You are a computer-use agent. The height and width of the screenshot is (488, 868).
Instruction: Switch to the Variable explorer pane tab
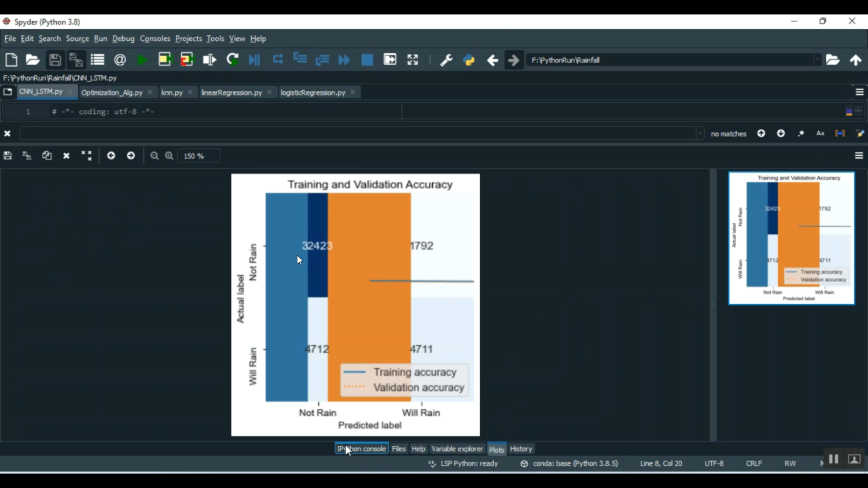(457, 449)
